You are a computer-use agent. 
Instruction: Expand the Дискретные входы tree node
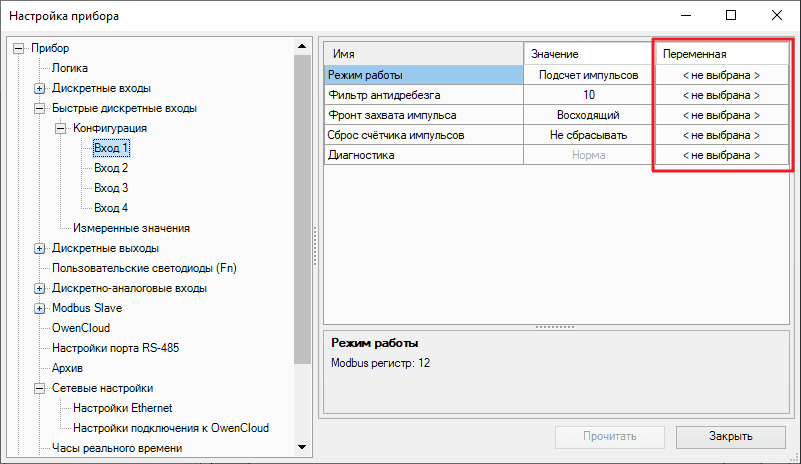pos(40,88)
